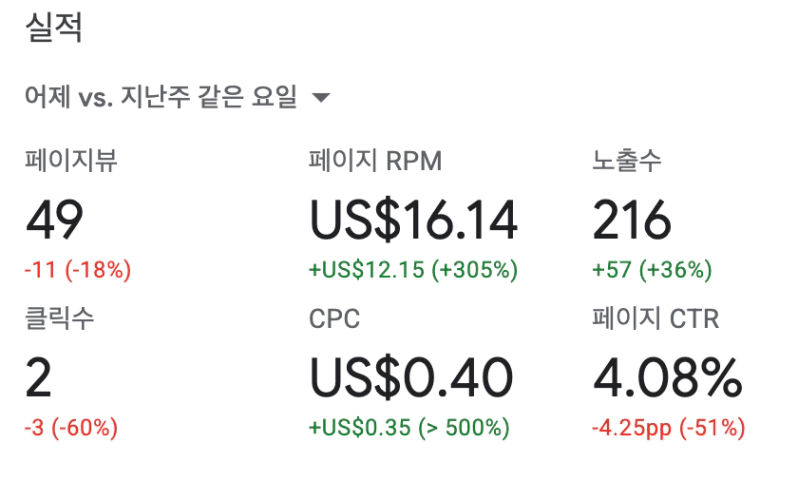Click the +57 (+36%) impressions change
This screenshot has height=500, width=798.
coord(652,269)
